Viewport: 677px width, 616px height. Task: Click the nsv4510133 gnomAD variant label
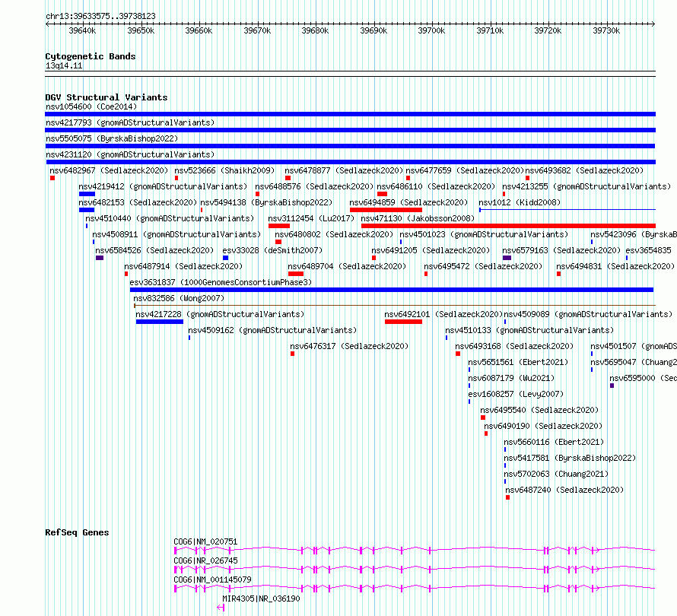529,330
